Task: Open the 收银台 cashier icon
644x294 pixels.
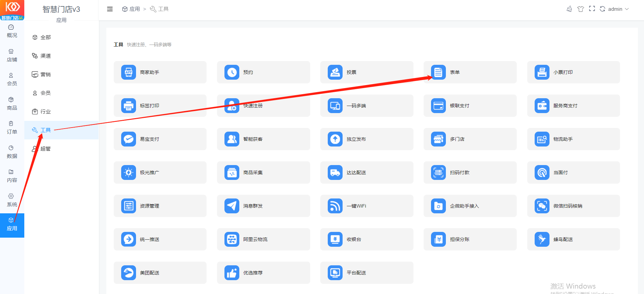Action: 335,239
